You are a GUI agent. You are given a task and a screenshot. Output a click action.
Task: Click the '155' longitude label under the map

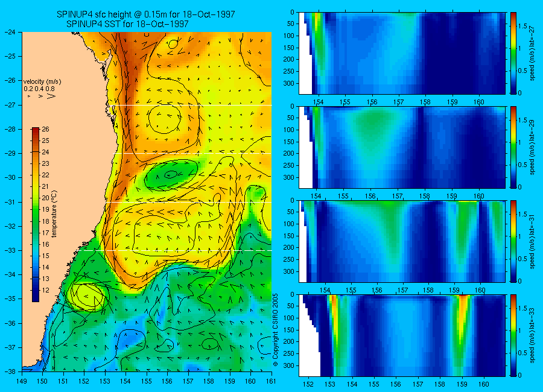coord(147,381)
